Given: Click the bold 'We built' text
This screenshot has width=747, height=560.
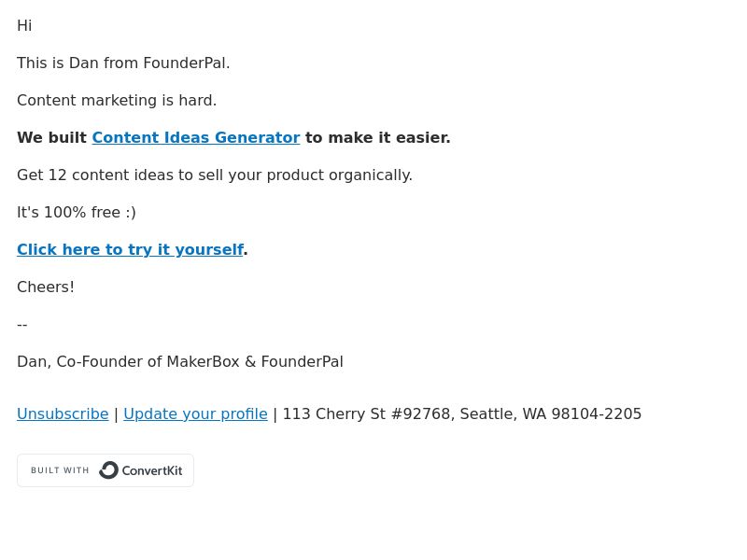Looking at the screenshot, I should click(x=52, y=137).
